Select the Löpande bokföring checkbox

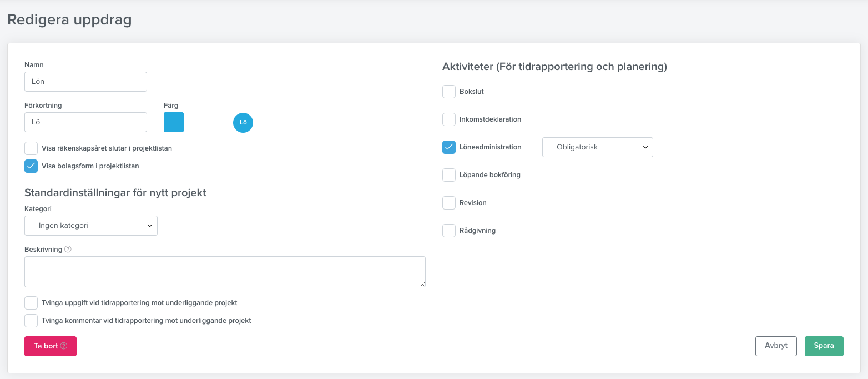coord(449,174)
